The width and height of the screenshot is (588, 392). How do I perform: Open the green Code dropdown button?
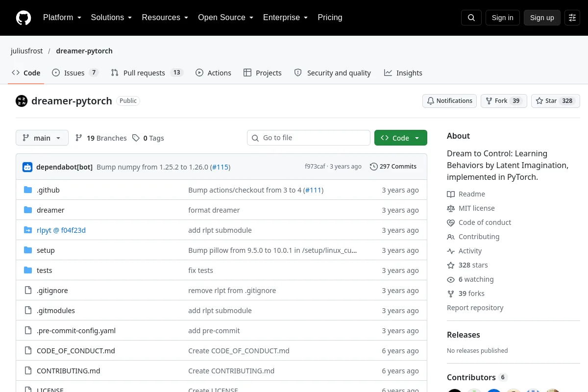(401, 138)
